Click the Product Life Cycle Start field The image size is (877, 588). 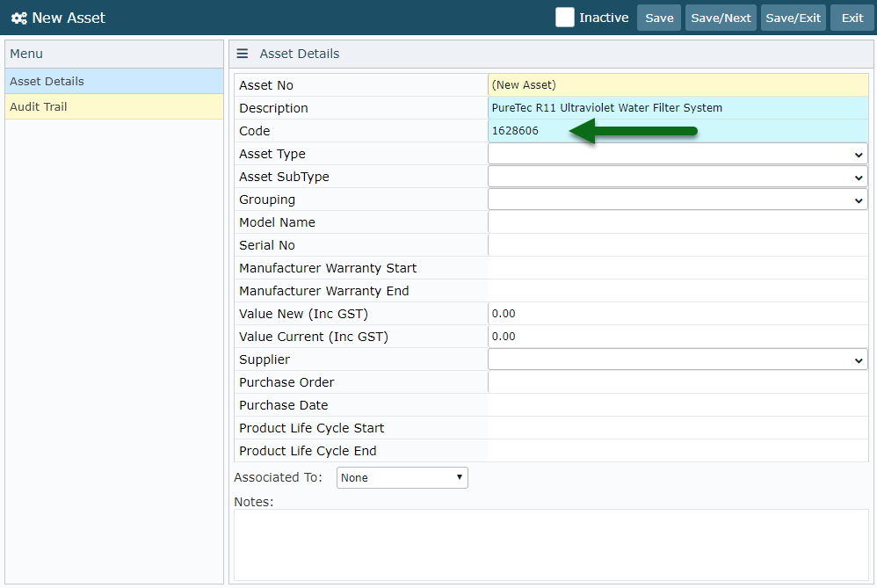click(678, 428)
